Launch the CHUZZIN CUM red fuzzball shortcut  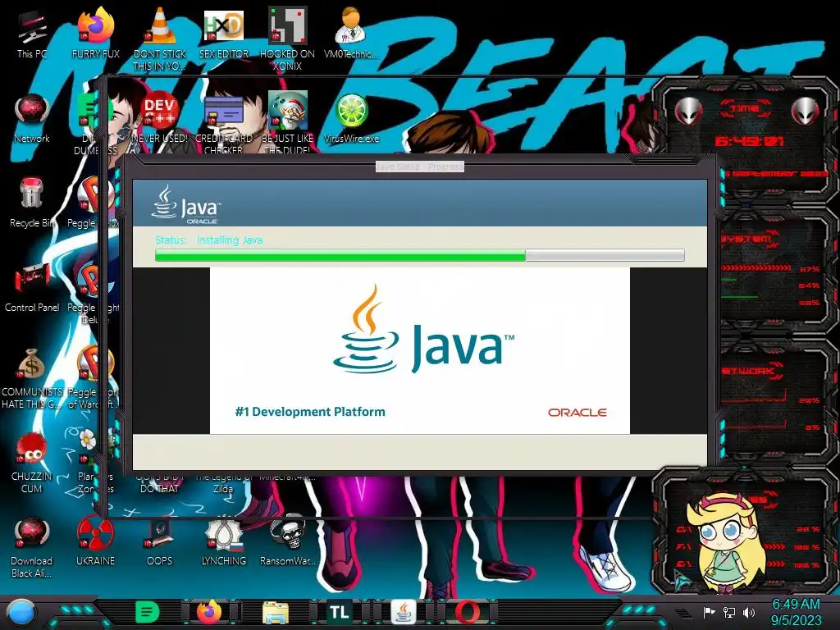pyautogui.click(x=32, y=463)
